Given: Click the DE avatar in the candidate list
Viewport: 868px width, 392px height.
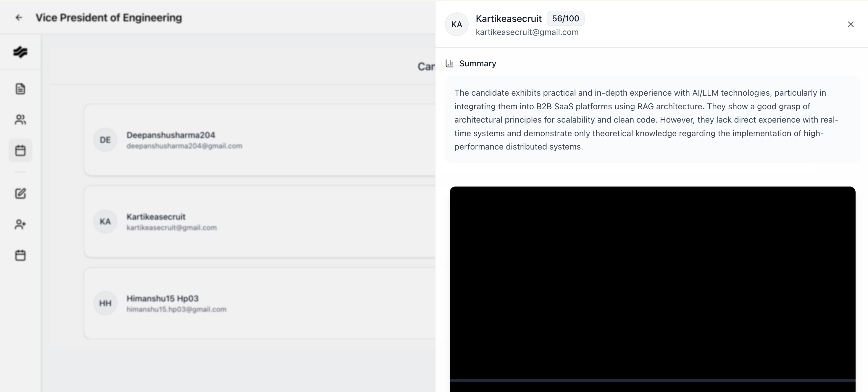Looking at the screenshot, I should [105, 140].
